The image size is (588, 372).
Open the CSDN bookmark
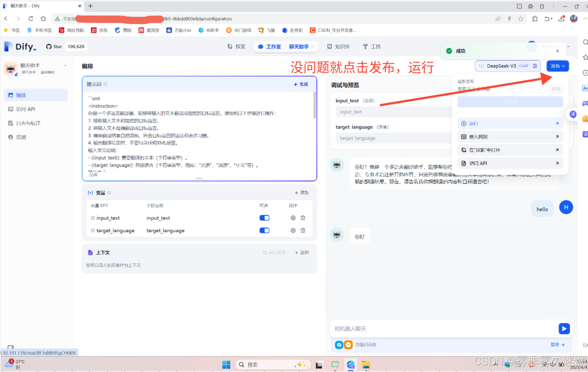(333, 30)
